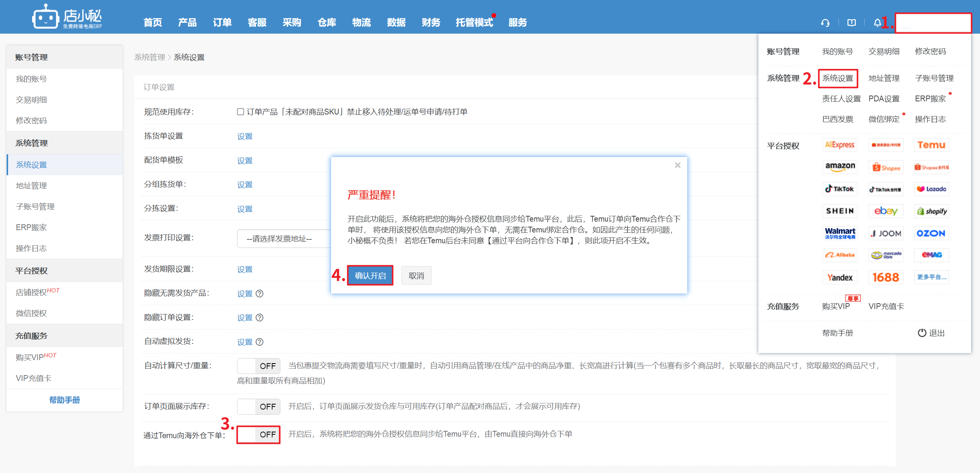The image size is (980, 473).
Task: Check the 规范使用库存 checkbox
Action: 241,112
